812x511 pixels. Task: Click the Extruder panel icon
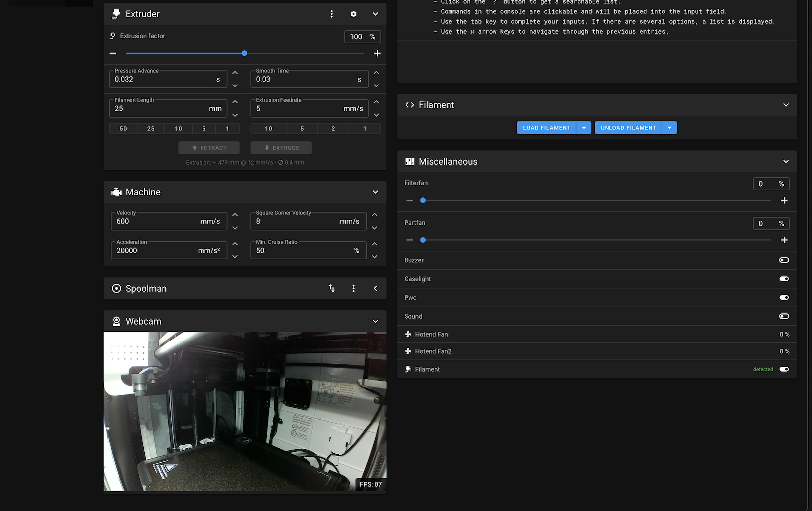116,14
